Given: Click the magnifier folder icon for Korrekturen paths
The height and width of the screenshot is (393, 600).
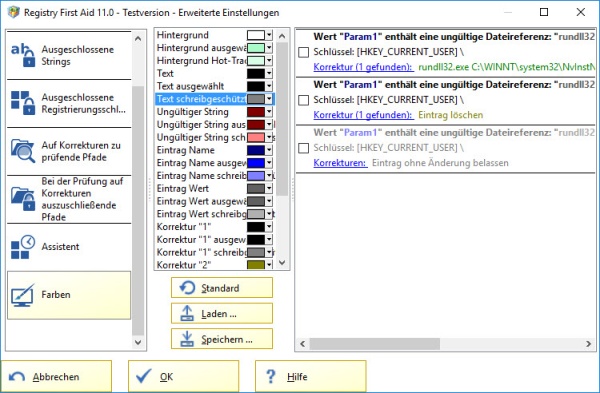Looking at the screenshot, I should coord(23,151).
